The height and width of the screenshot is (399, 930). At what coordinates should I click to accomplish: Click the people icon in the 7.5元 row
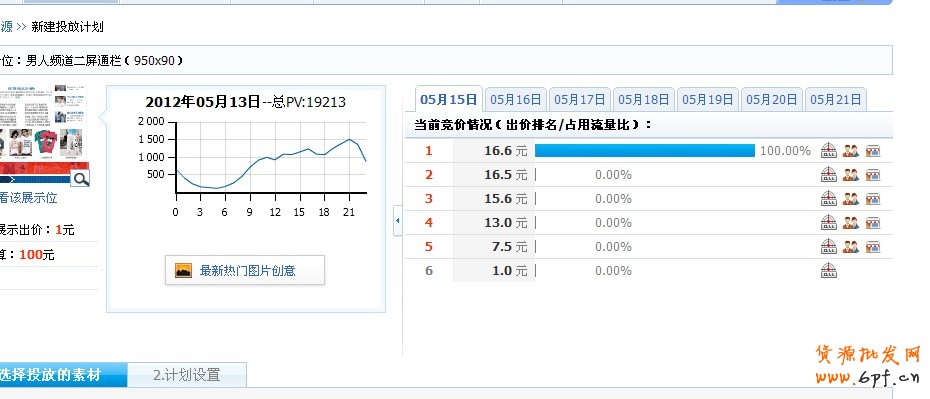[x=851, y=247]
